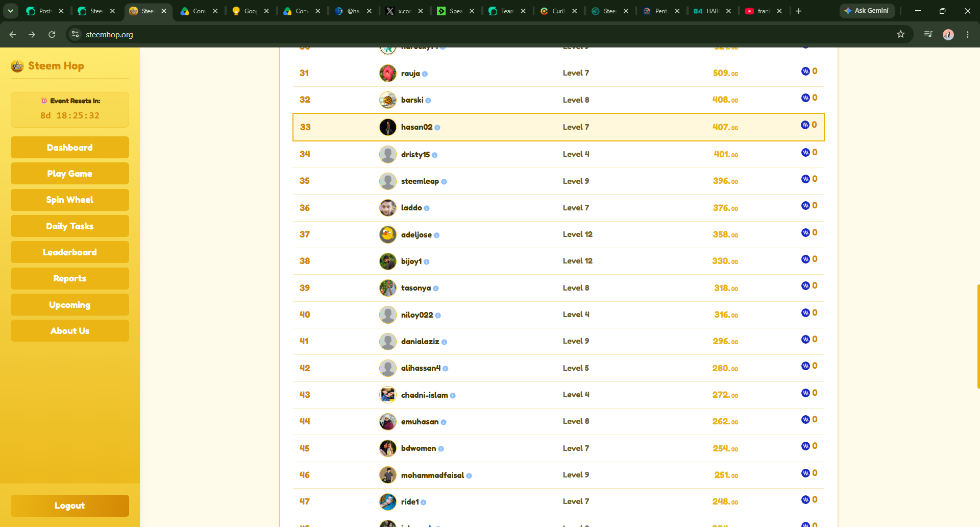
Task: Close the active Steem Hop tab
Action: point(164,11)
